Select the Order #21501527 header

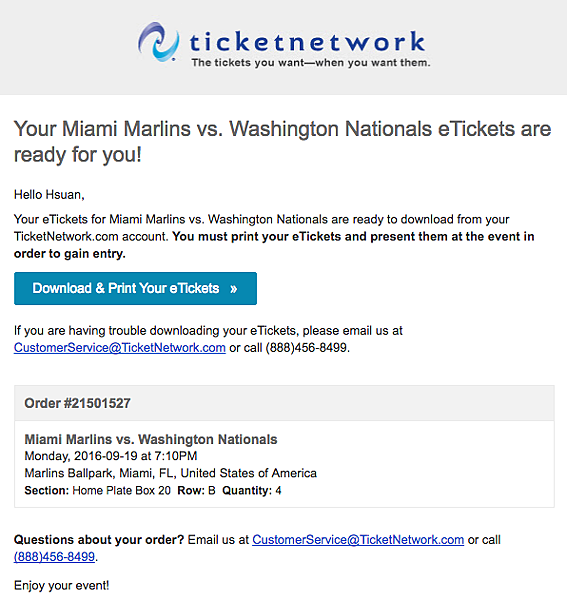point(78,403)
